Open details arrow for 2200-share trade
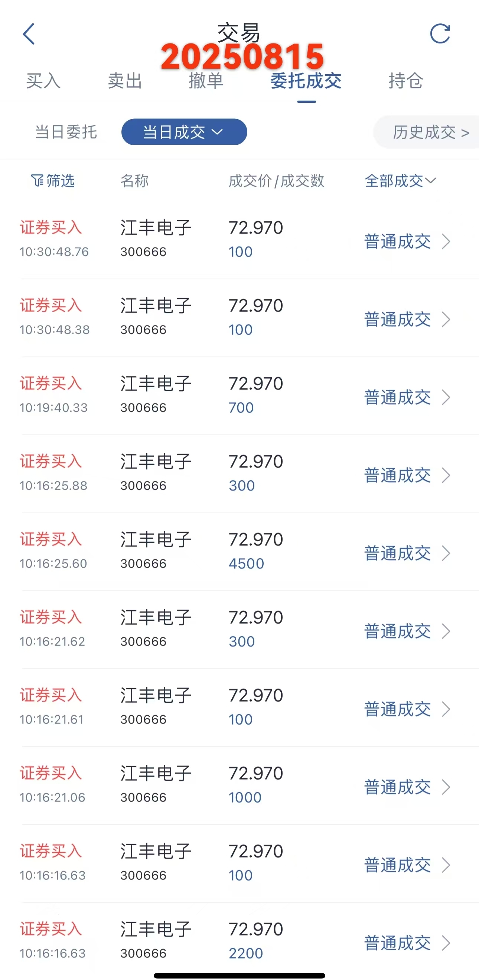The height and width of the screenshot is (980, 479). 446,943
